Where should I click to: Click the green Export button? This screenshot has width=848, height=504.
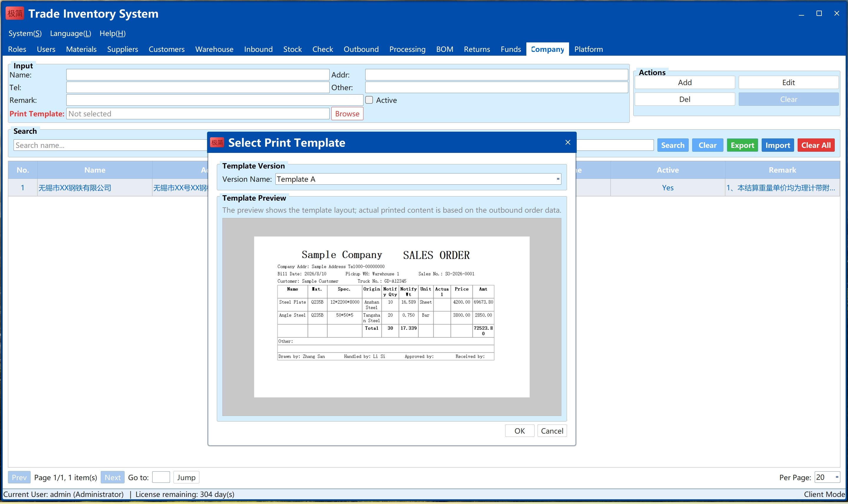coord(742,145)
